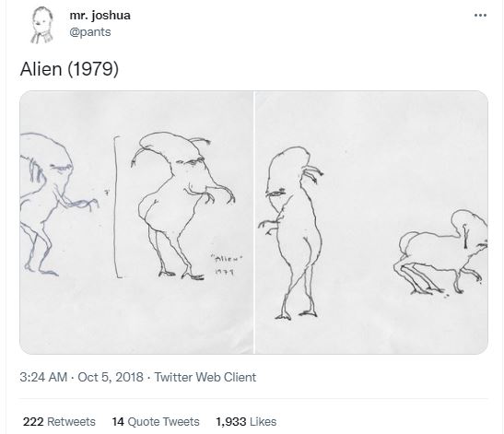Open the left drawing image attachment

136,222
